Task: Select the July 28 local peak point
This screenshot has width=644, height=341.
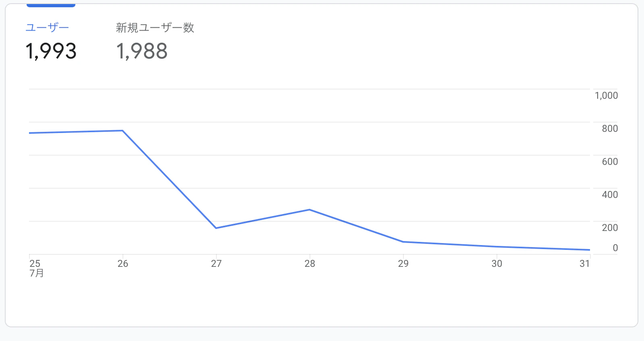Action: [x=310, y=210]
